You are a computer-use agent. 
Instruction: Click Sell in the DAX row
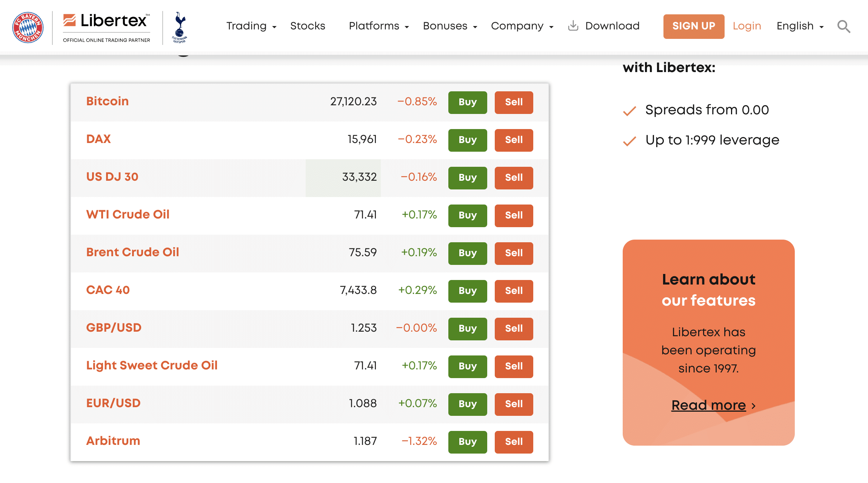[x=514, y=140]
